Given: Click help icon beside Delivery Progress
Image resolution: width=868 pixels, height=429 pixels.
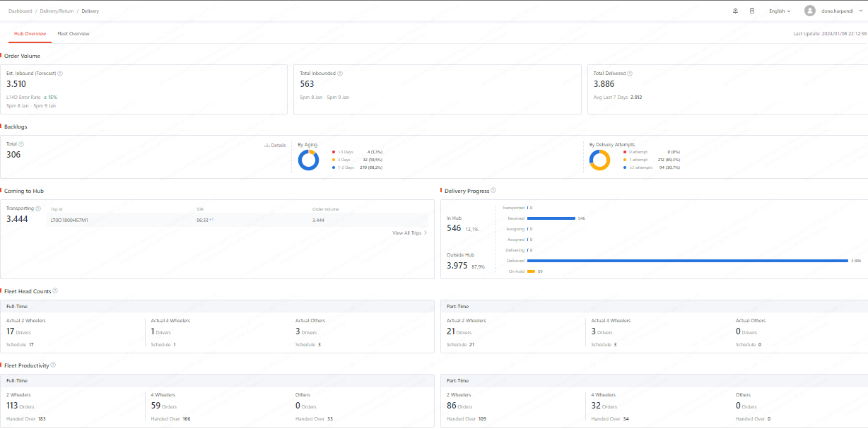Looking at the screenshot, I should (493, 190).
